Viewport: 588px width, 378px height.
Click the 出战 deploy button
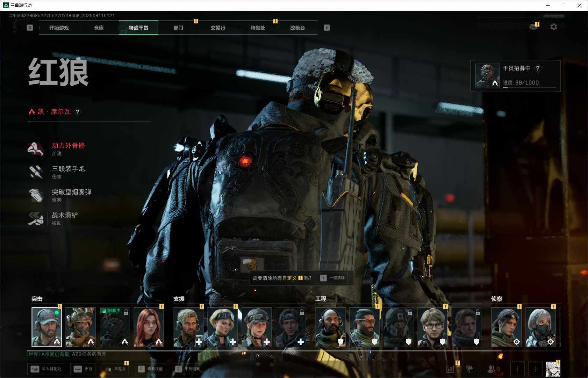(x=83, y=369)
